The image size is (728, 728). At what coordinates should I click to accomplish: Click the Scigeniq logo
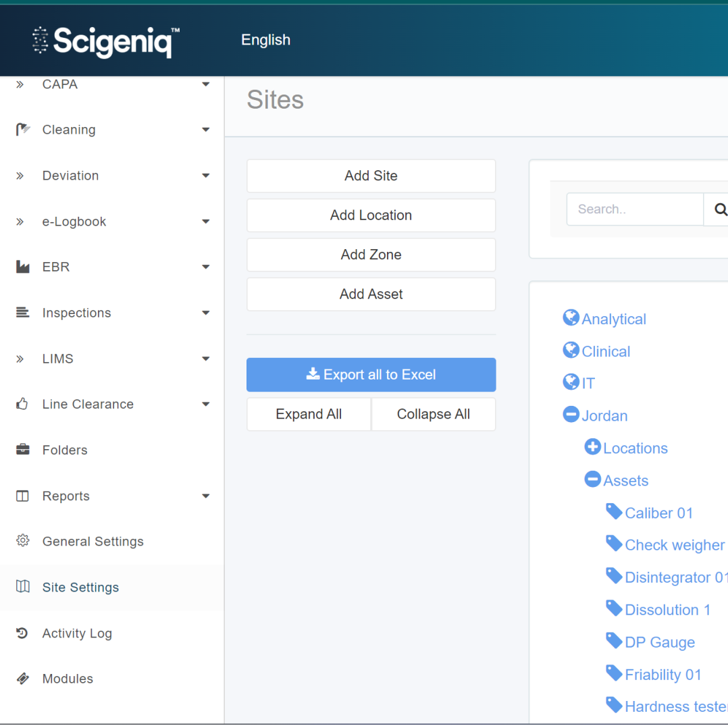click(106, 41)
